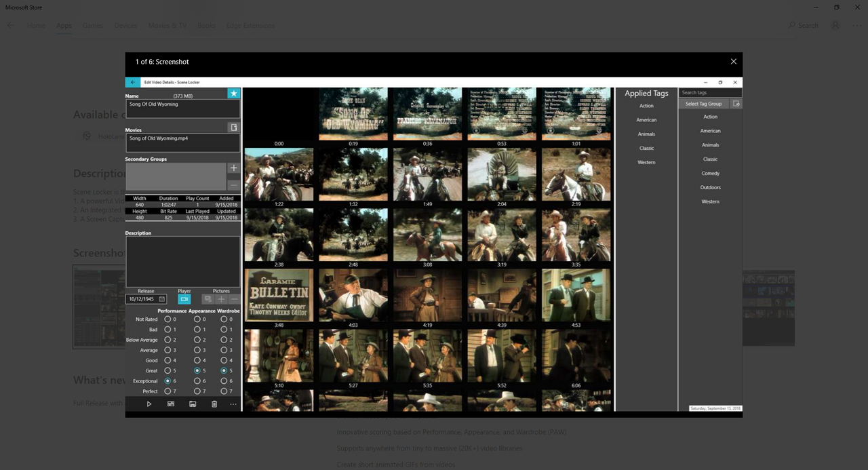Delete video with trash icon

(214, 404)
